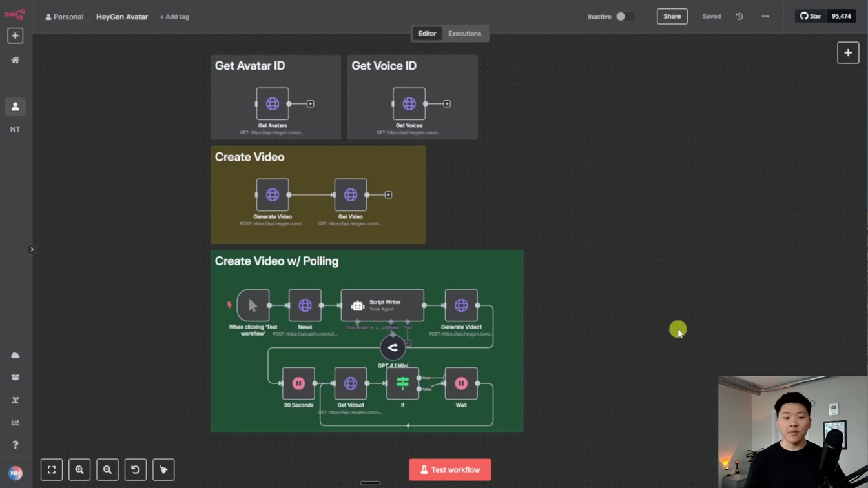Toggle the workflow Inactive switch
The image size is (868, 488).
coord(625,17)
